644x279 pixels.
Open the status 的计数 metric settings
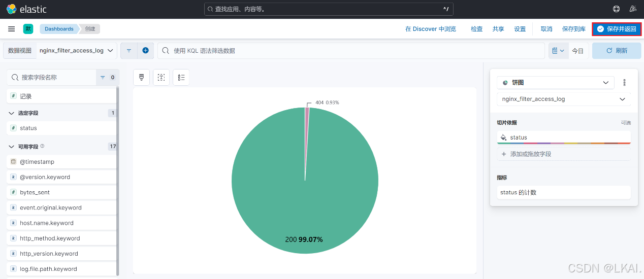tap(564, 192)
